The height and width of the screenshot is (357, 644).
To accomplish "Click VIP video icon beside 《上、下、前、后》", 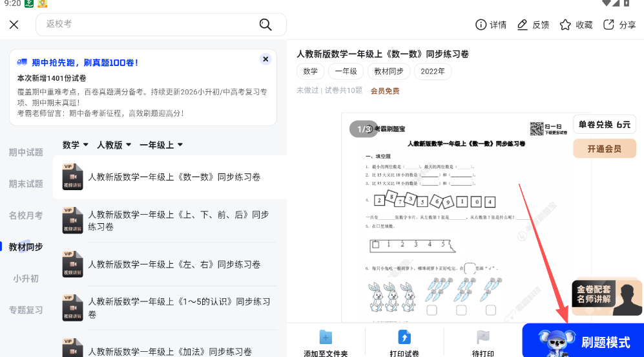I will [x=73, y=221].
